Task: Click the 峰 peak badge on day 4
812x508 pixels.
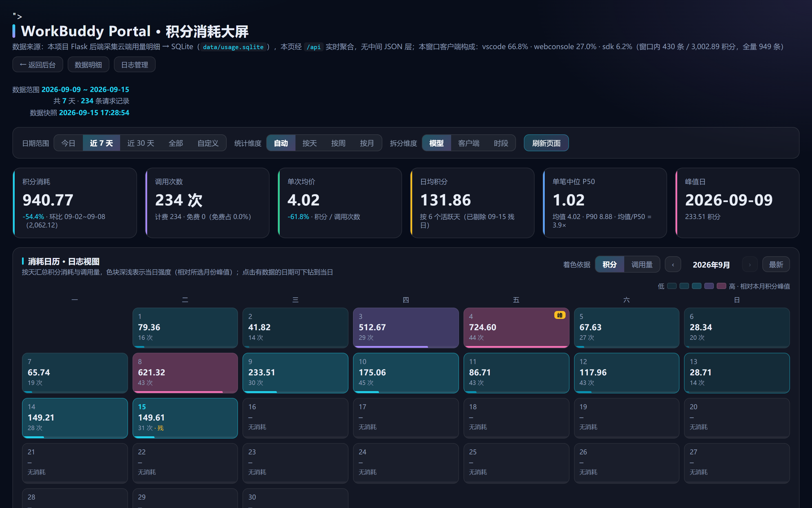Action: 559,315
